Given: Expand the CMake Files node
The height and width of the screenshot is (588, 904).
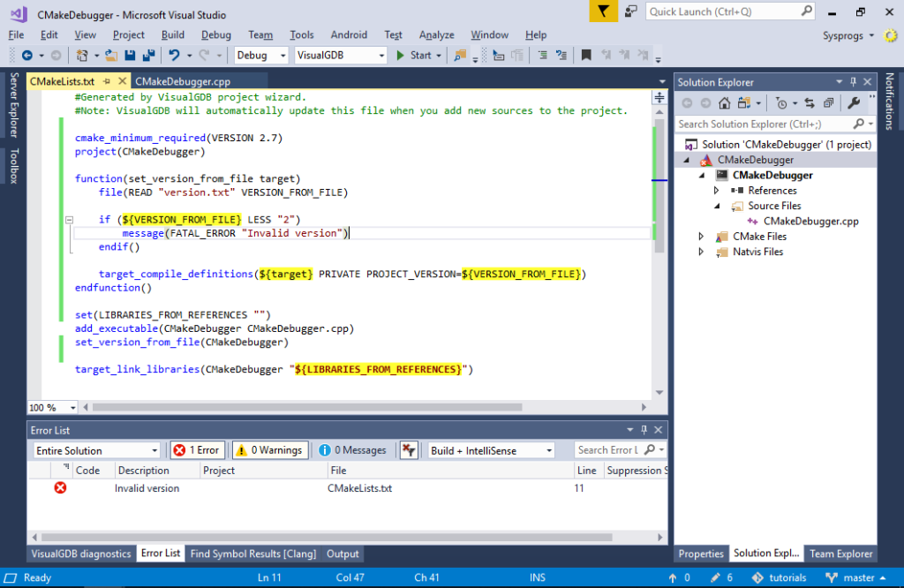Looking at the screenshot, I should [x=701, y=237].
